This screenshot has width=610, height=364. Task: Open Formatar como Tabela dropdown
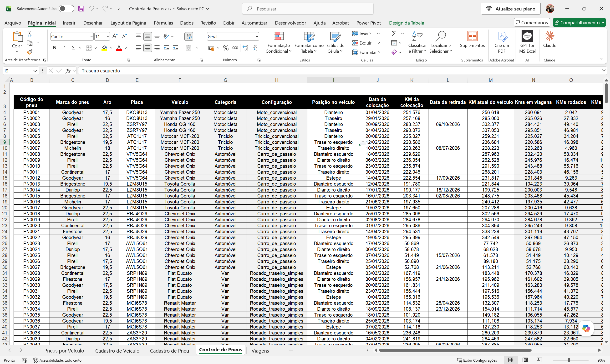coord(309,42)
